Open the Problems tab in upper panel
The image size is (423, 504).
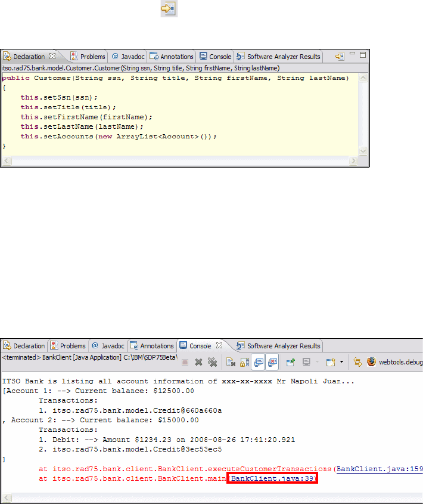click(88, 57)
